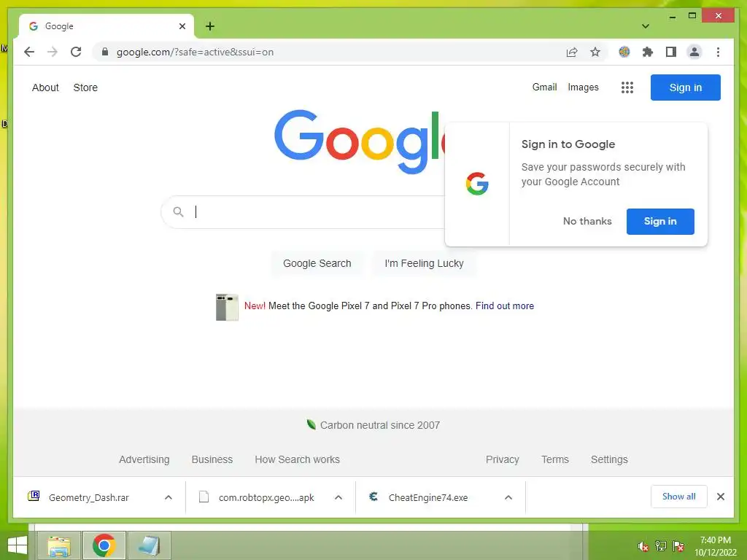Click the Pixel 7 phone thumbnail

227,307
